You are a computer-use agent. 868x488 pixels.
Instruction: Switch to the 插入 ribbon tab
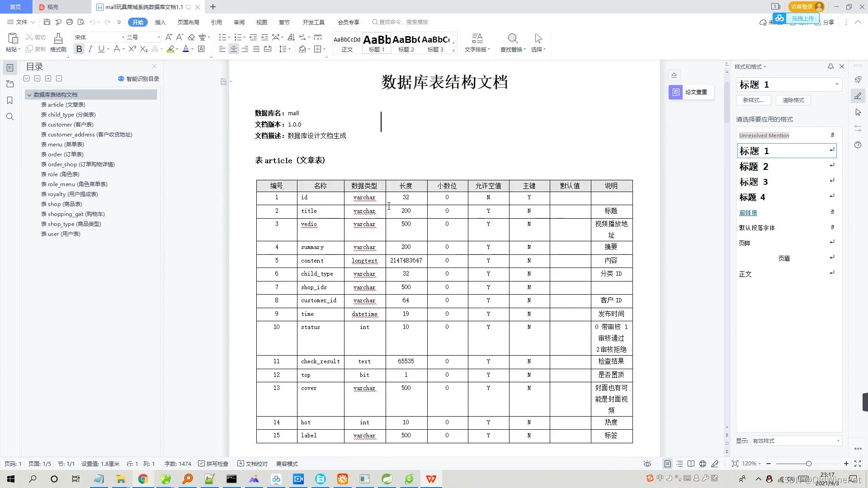[160, 22]
